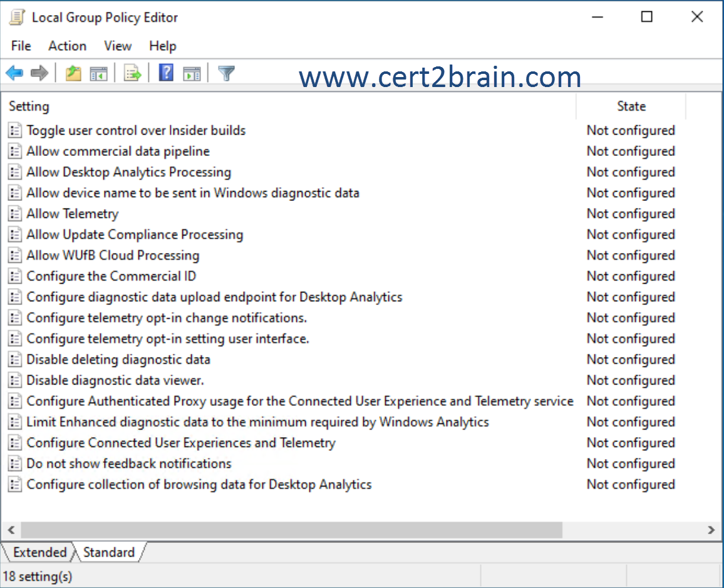This screenshot has width=724, height=588.
Task: Click policy icon beside Disable deleting diagnostic data
Action: (x=15, y=359)
